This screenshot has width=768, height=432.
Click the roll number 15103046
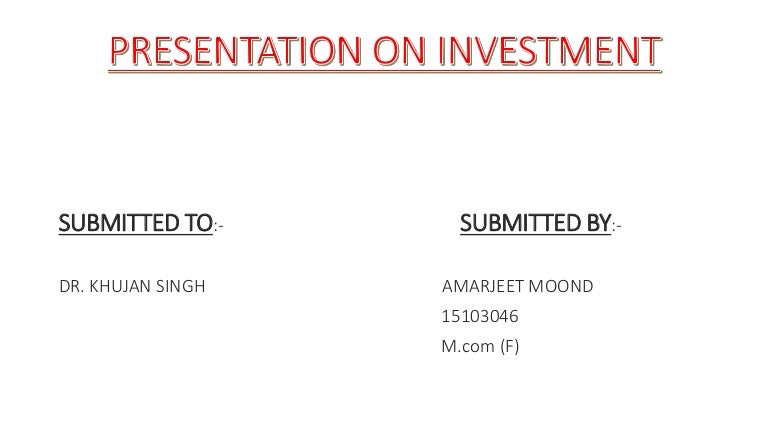pos(480,318)
